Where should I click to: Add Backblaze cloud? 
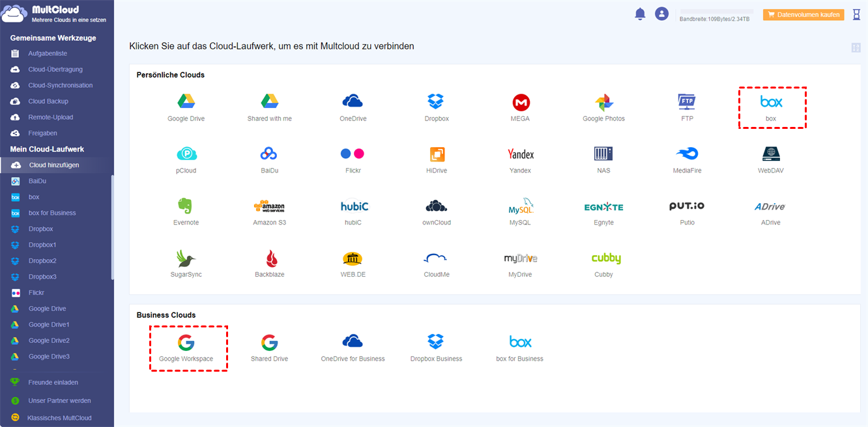point(270,264)
